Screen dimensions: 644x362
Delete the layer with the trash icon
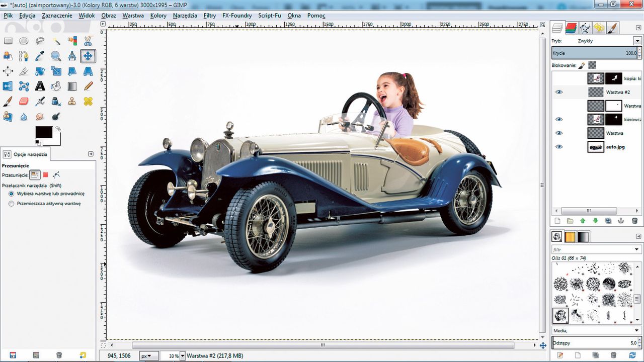(x=634, y=221)
